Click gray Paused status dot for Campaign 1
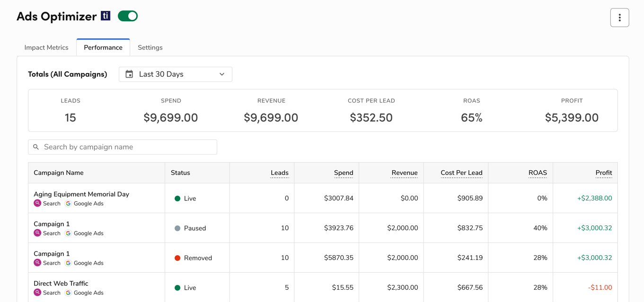The image size is (644, 302). pyautogui.click(x=177, y=228)
